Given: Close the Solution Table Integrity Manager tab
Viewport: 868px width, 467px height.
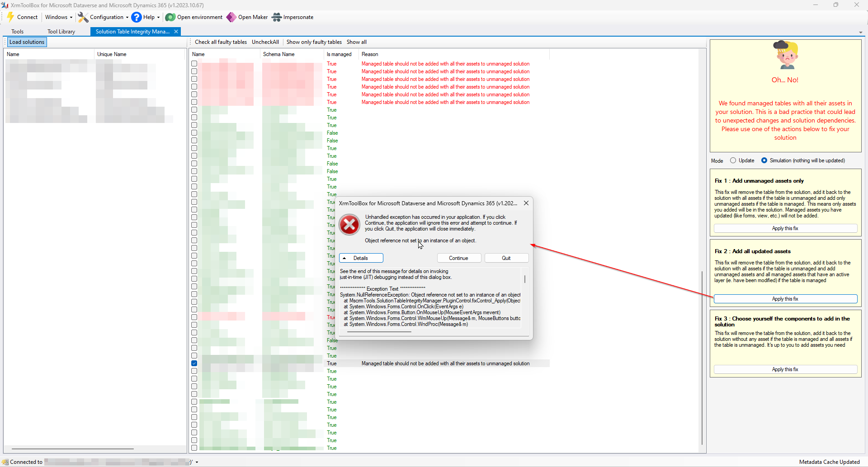Looking at the screenshot, I should pyautogui.click(x=176, y=32).
